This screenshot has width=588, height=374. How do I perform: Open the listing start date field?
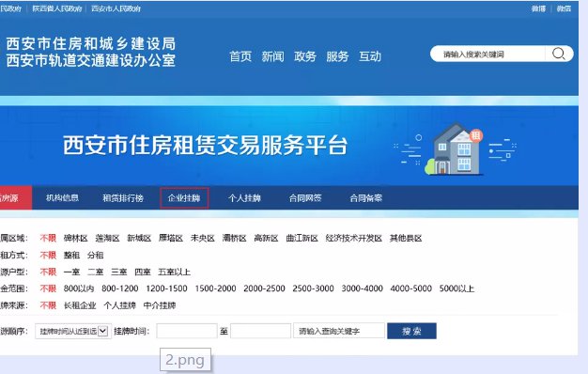(x=187, y=331)
